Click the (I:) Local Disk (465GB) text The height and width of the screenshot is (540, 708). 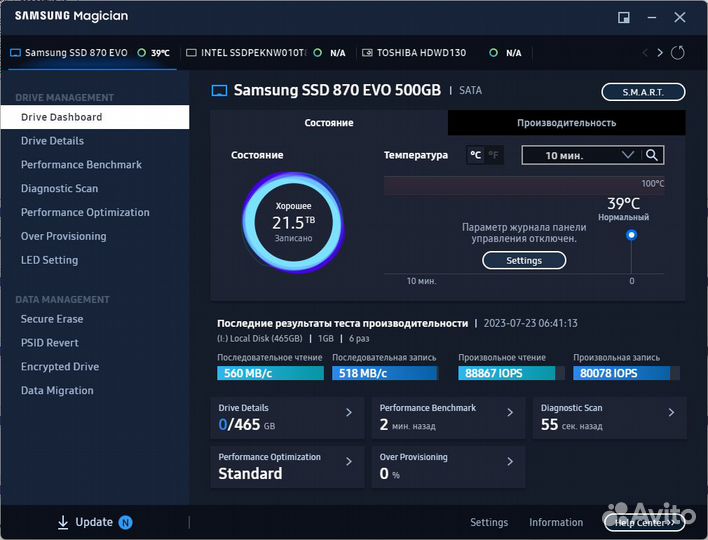click(260, 339)
